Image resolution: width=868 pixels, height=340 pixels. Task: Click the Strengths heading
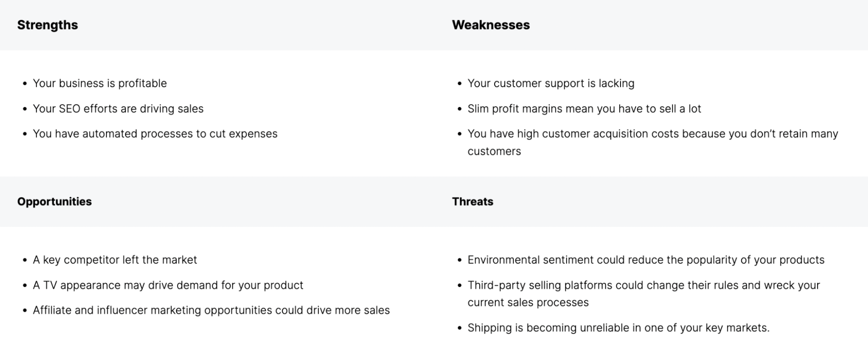pyautogui.click(x=47, y=25)
